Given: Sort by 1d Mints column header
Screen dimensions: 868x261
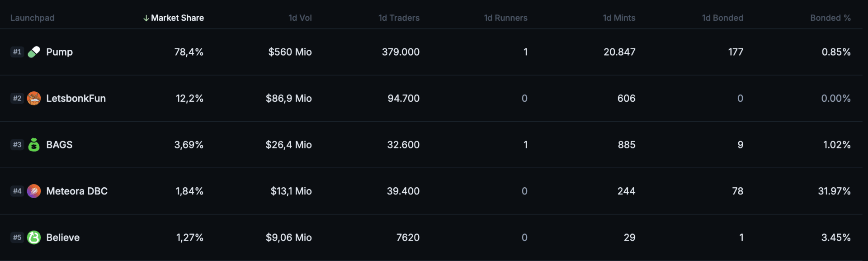Looking at the screenshot, I should coord(619,18).
